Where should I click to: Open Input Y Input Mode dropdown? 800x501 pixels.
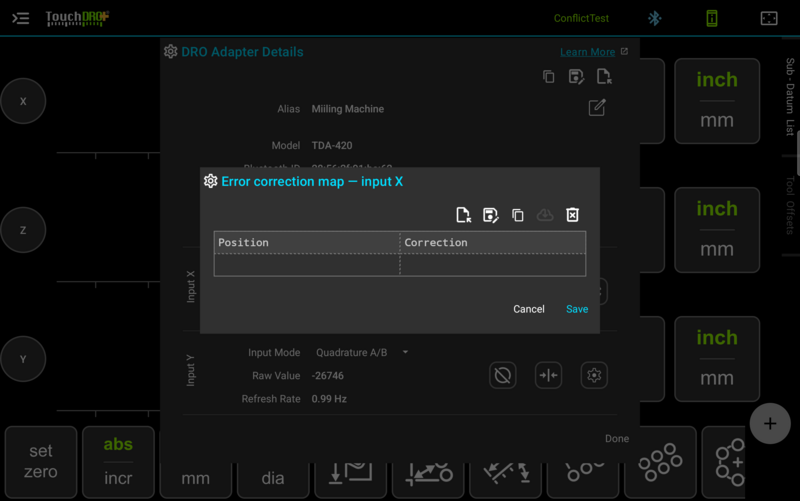pos(362,353)
